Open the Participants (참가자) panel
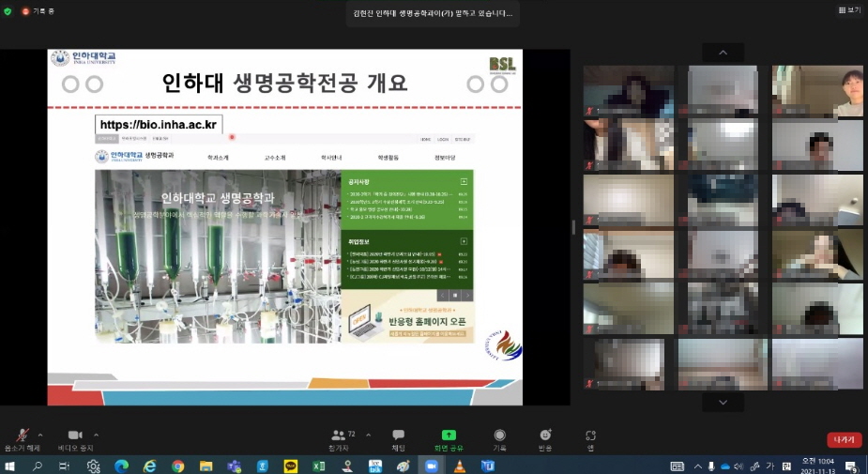Image resolution: width=868 pixels, height=474 pixels. click(340, 439)
